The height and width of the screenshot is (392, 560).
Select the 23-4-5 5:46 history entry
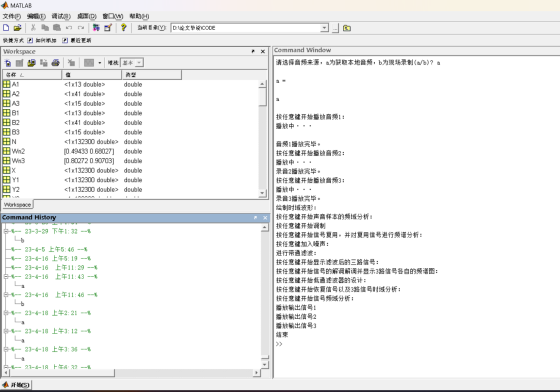tap(49, 250)
